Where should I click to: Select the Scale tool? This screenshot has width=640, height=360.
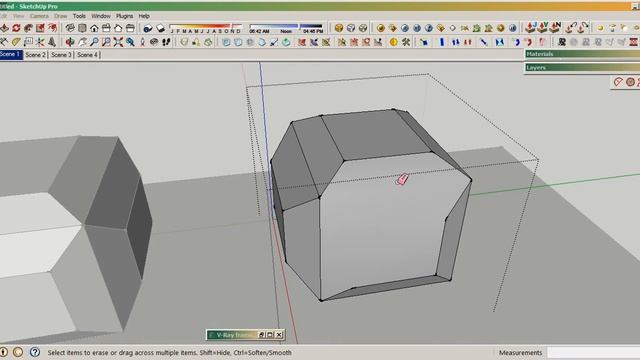40,28
